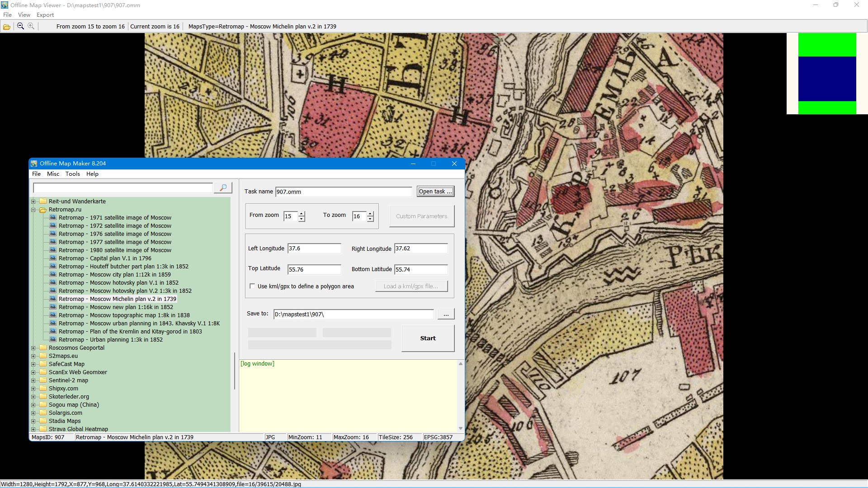The height and width of the screenshot is (488, 868).
Task: Open the Map Maker Misc menu
Action: click(x=53, y=174)
